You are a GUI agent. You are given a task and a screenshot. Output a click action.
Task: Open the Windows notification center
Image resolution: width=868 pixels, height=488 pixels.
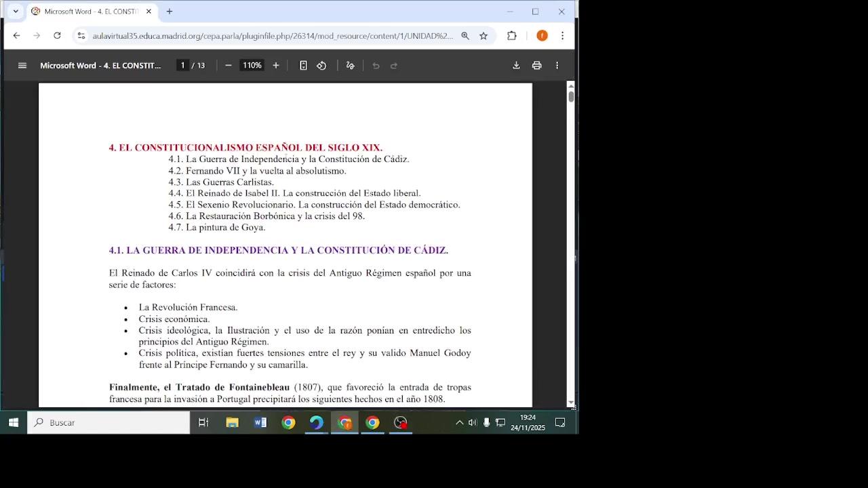[560, 422]
